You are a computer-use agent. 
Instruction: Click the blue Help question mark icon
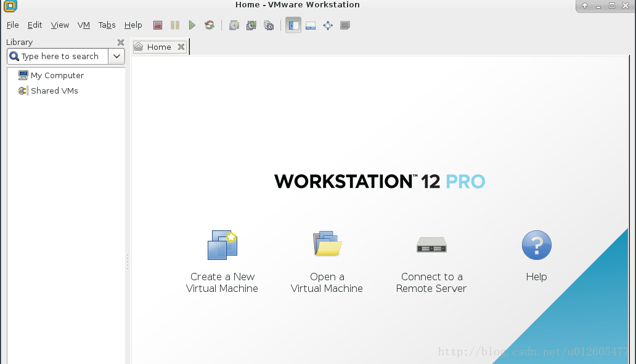tap(537, 245)
